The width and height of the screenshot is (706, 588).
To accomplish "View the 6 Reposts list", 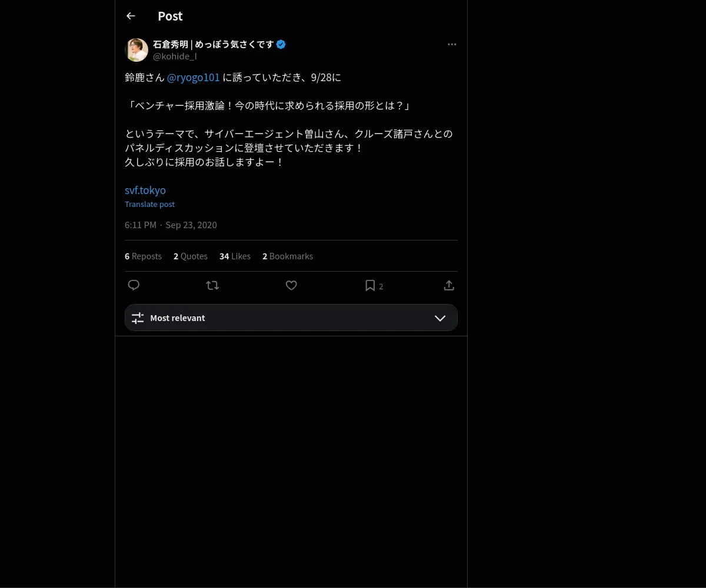I will 143,256.
